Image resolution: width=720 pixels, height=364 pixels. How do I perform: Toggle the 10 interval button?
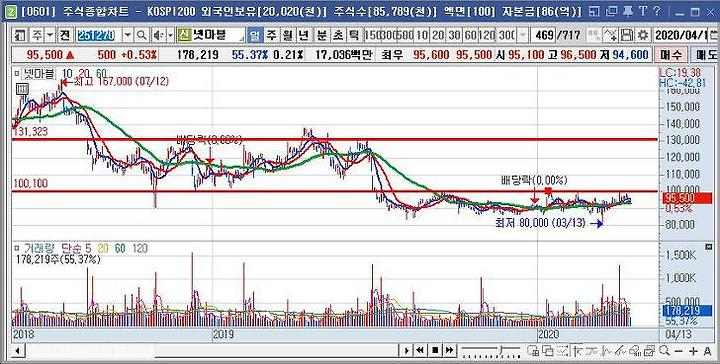421,35
